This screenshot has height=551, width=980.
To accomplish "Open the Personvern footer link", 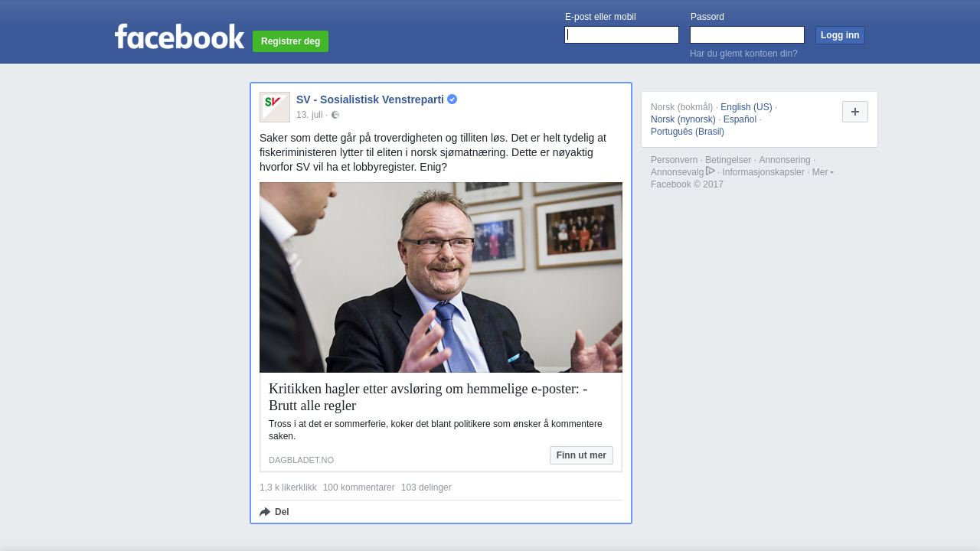I will click(675, 160).
